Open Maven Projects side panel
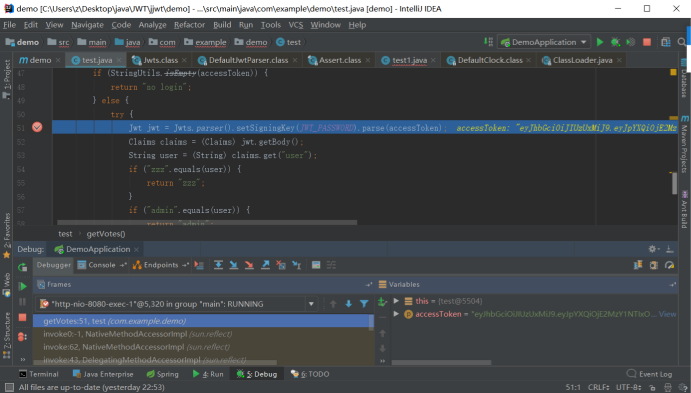 tap(684, 144)
